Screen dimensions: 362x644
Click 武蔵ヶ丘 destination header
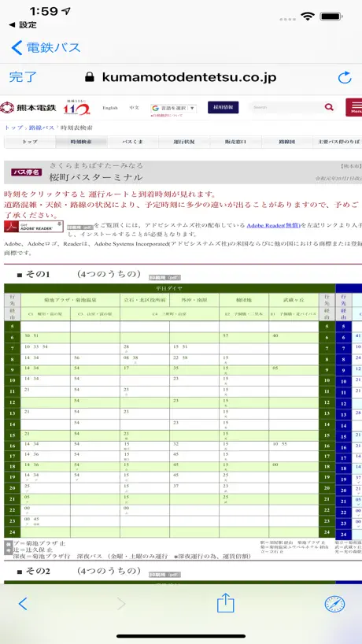point(294,300)
